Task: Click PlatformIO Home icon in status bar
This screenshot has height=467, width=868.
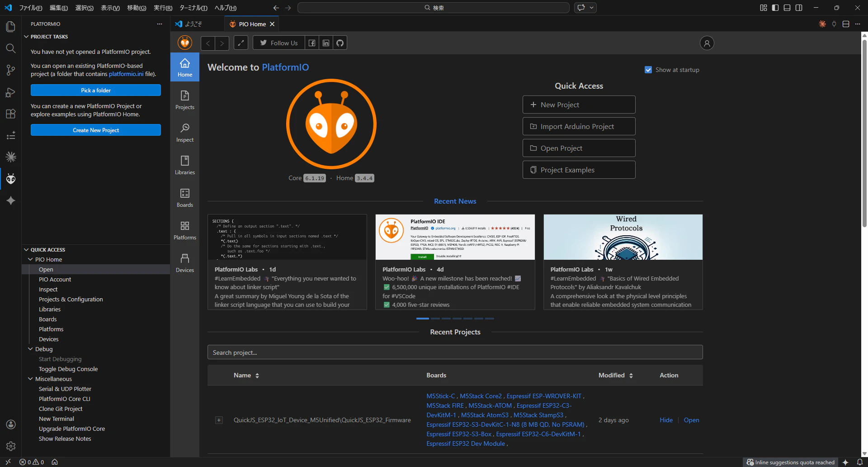Action: tap(55, 462)
